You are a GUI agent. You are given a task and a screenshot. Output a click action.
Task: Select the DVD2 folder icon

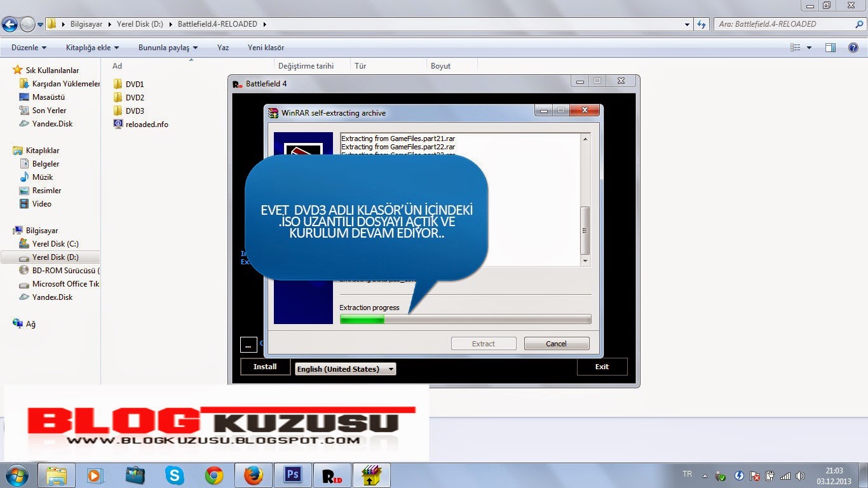click(118, 97)
